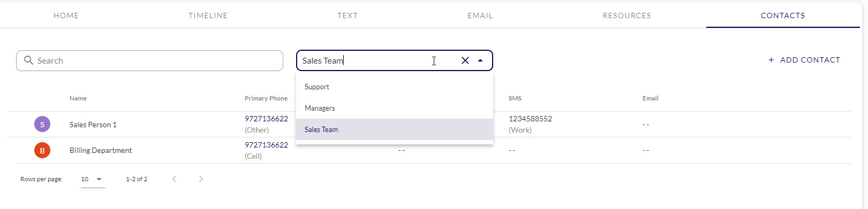
Task: Open the Email tab
Action: (x=480, y=16)
